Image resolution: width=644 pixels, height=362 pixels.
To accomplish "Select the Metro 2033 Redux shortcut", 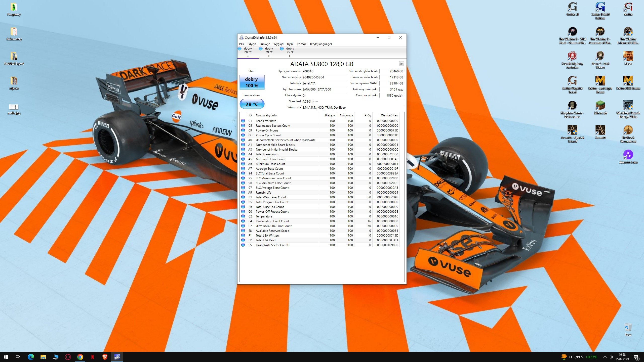I will tap(628, 83).
